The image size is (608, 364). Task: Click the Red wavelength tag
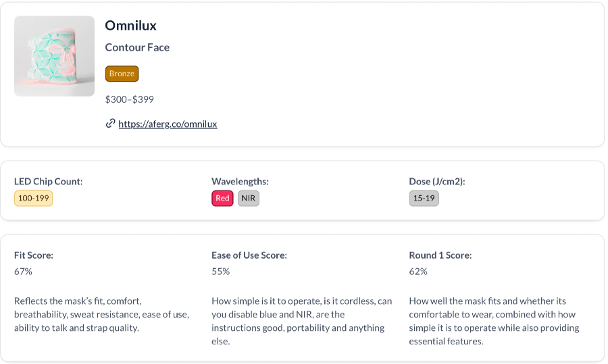(222, 198)
